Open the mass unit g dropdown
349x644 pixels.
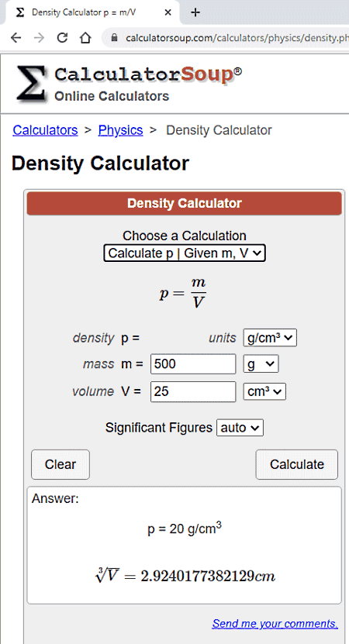click(261, 364)
